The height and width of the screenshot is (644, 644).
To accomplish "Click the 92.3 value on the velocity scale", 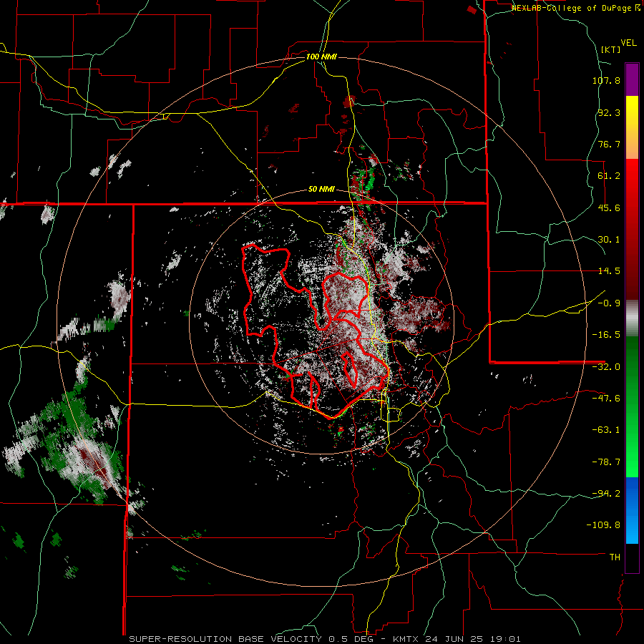I will point(609,112).
